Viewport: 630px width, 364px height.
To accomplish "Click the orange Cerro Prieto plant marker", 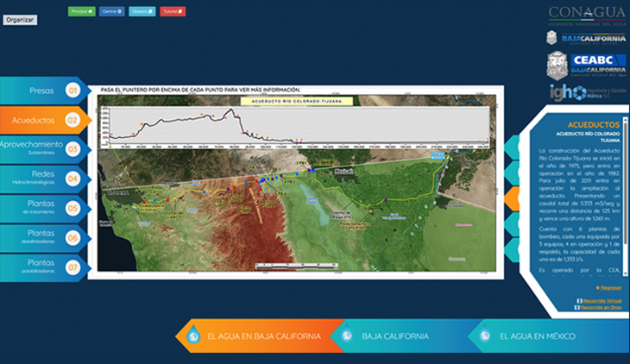I will [x=370, y=211].
